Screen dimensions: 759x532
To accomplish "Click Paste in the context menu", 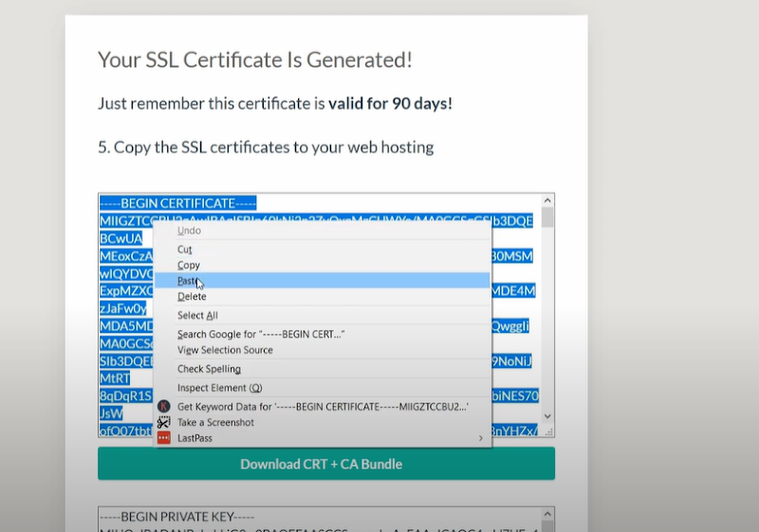I will 322,281.
